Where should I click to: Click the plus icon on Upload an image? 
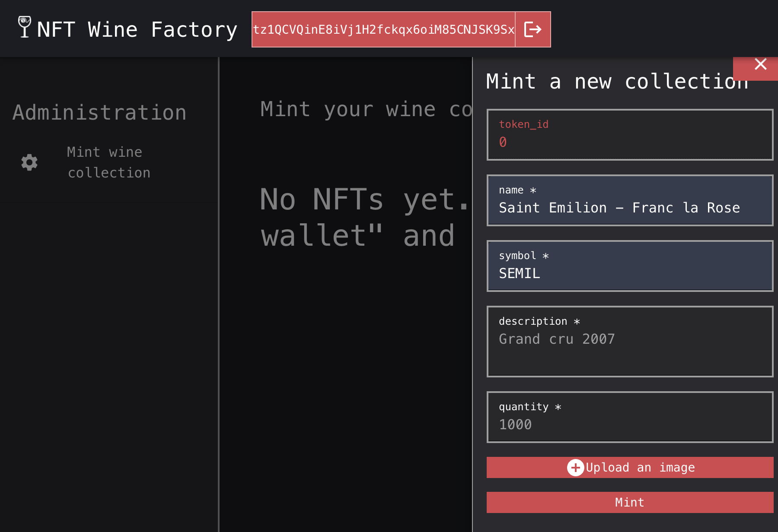[575, 467]
